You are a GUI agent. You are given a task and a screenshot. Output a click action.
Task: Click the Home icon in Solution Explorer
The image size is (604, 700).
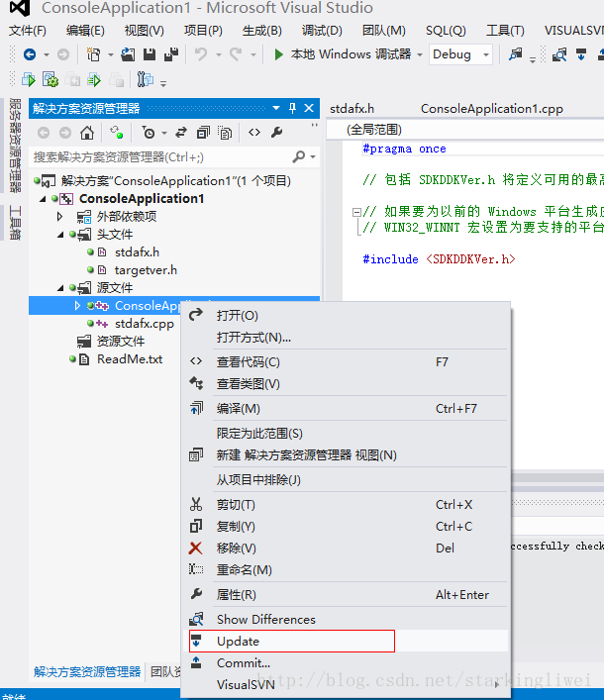pyautogui.click(x=87, y=133)
